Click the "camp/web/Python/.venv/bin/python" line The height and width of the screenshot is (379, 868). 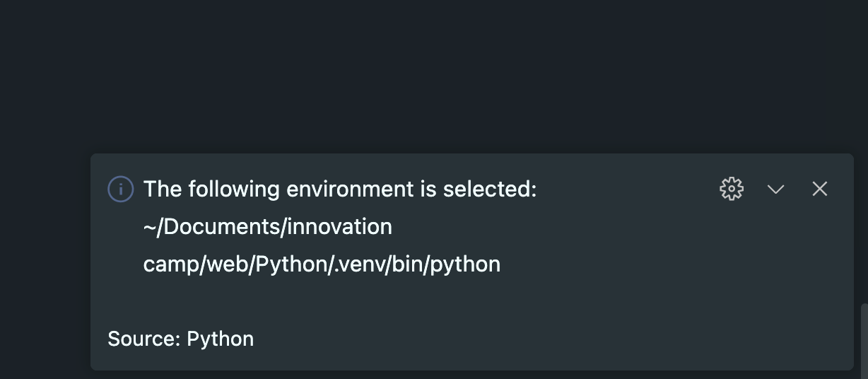(x=322, y=264)
